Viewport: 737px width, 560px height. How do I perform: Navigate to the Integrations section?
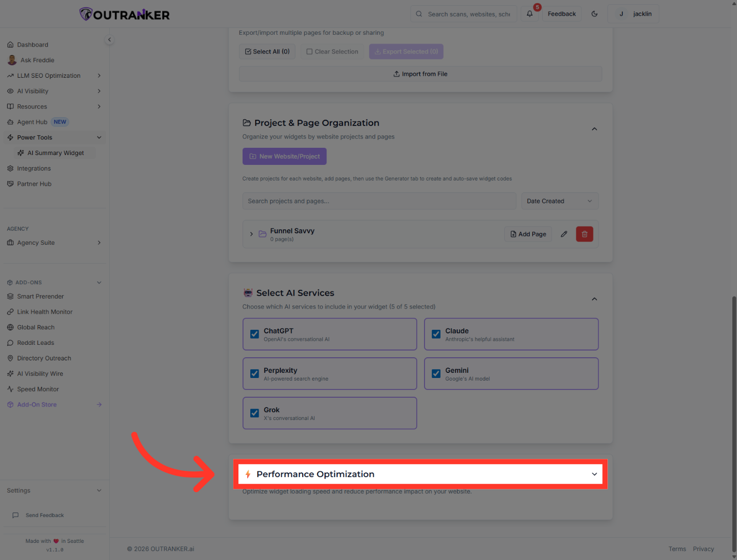[34, 168]
